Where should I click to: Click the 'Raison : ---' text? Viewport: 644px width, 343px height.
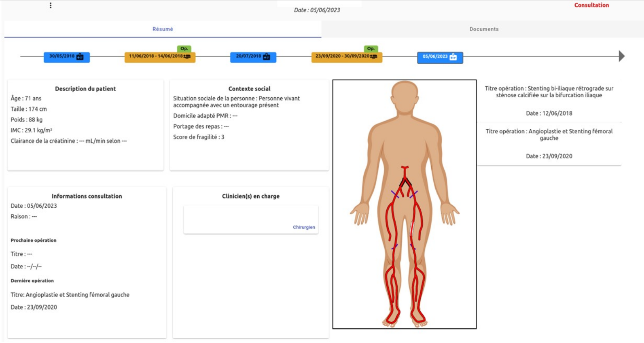(x=24, y=217)
